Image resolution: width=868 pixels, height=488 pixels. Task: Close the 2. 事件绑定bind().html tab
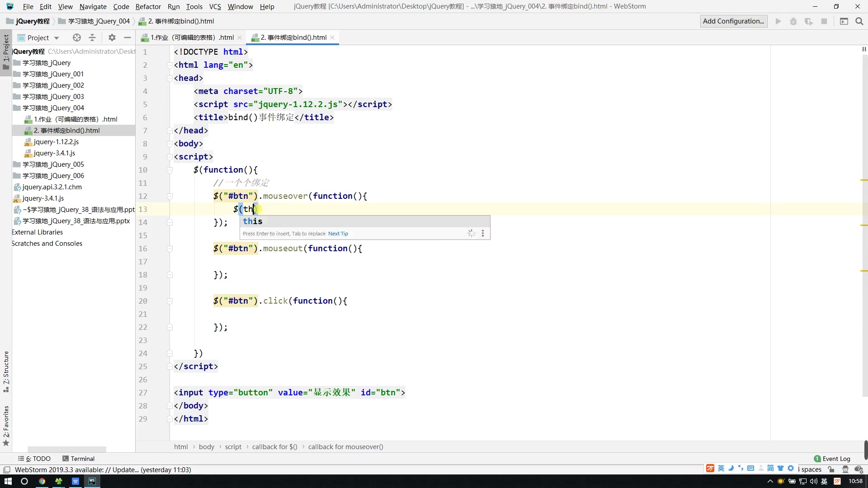pos(332,38)
